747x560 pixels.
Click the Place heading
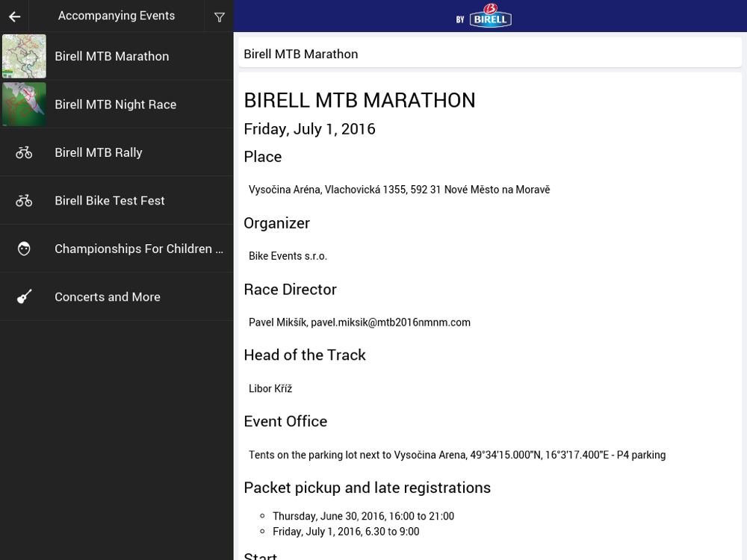(x=263, y=157)
